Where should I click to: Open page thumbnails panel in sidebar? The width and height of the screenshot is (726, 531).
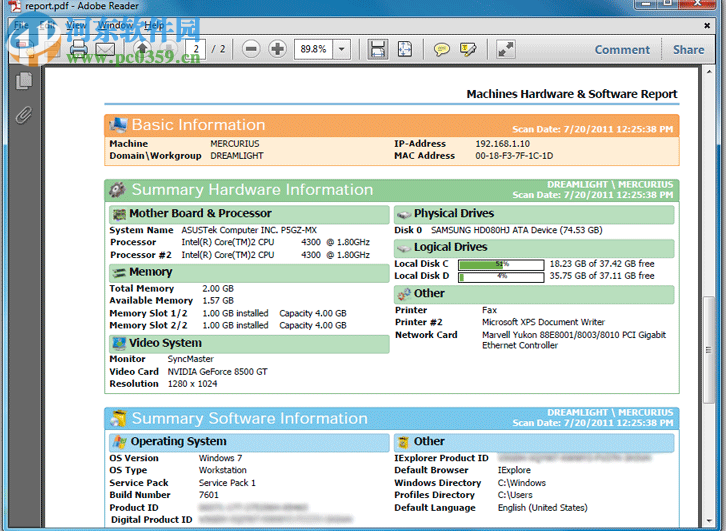click(x=24, y=81)
